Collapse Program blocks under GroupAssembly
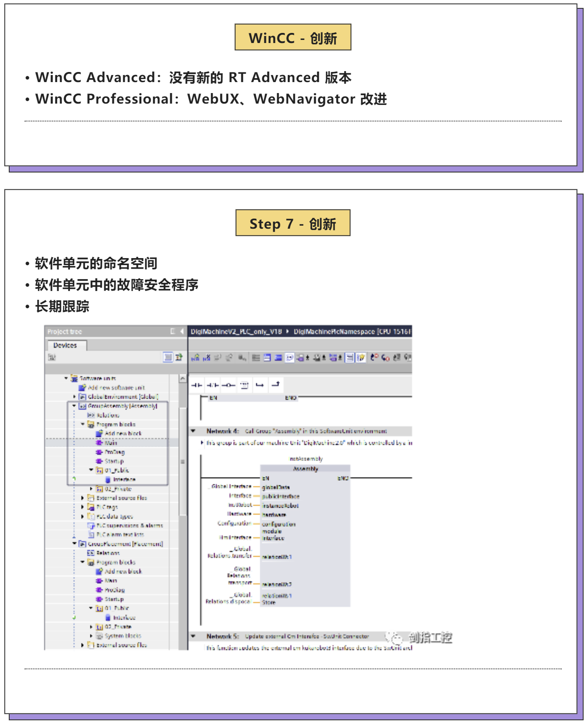588x726 pixels. (83, 424)
